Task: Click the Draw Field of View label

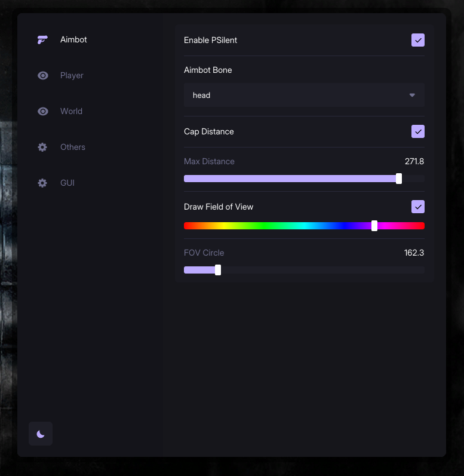Action: [219, 207]
